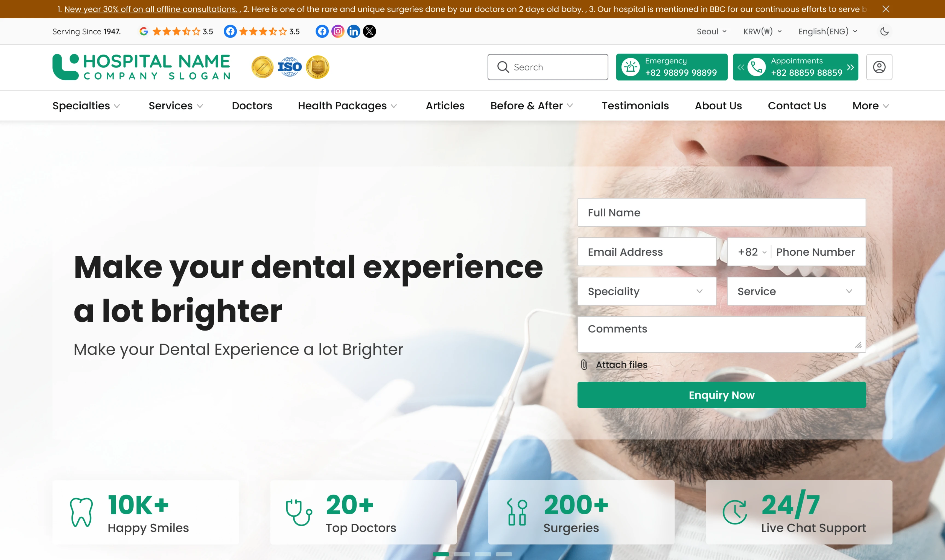Click the first gold accreditation badge
The image size is (945, 560).
click(262, 67)
